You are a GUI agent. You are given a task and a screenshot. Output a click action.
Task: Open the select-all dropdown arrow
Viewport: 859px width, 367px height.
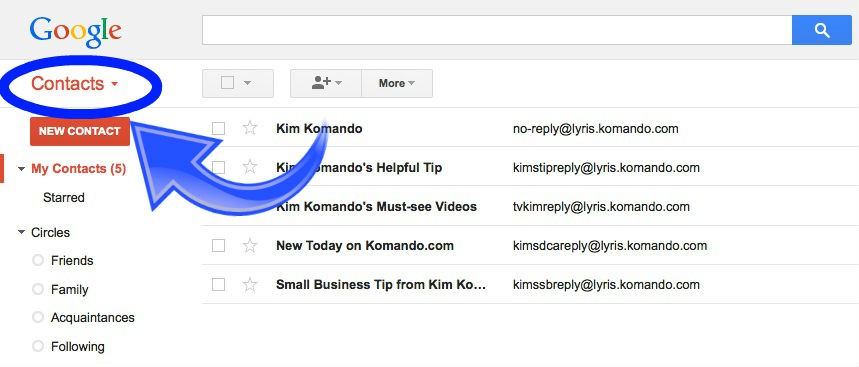click(247, 83)
